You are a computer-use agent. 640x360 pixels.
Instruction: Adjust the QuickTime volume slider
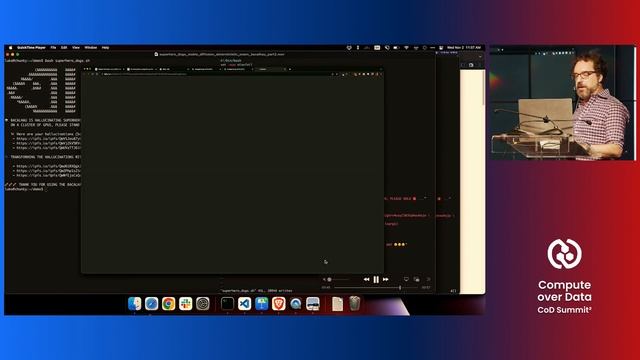point(338,280)
